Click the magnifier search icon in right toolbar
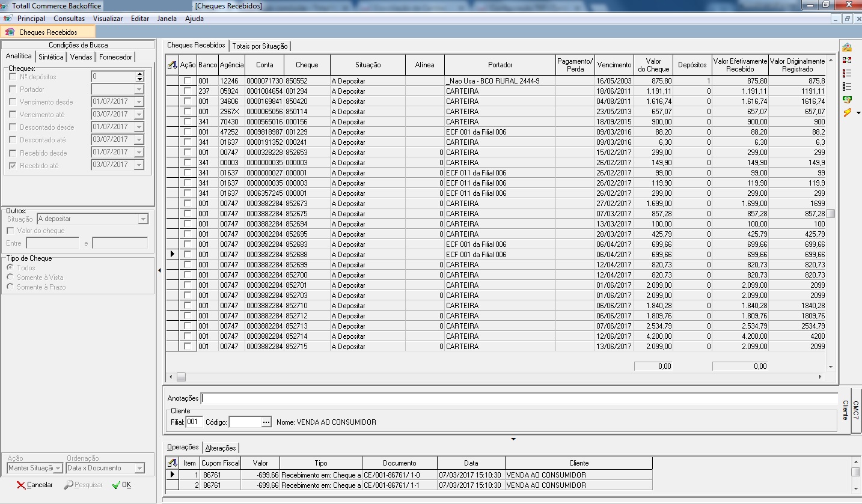 tap(847, 47)
